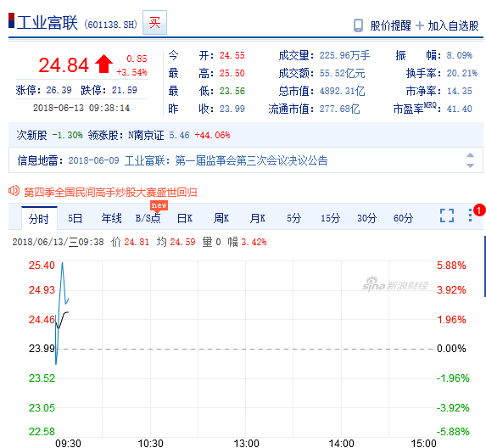This screenshot has width=486, height=448.
Task: Click the stock code (601138.SH)
Action: tap(110, 25)
